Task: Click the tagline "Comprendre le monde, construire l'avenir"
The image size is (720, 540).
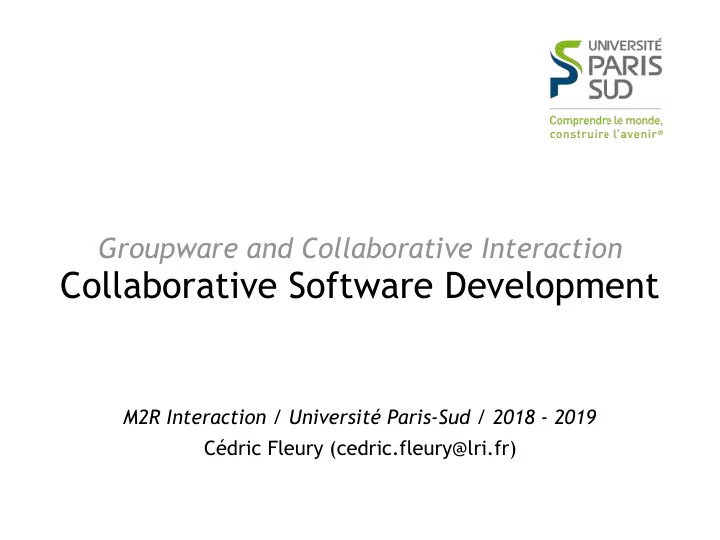Action: (x=606, y=127)
